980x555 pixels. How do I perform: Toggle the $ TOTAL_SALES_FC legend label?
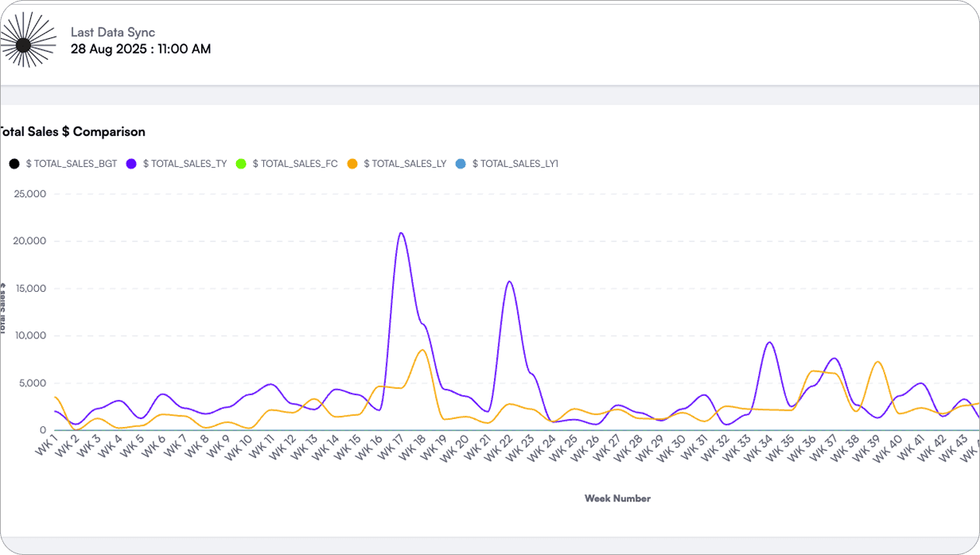[295, 164]
